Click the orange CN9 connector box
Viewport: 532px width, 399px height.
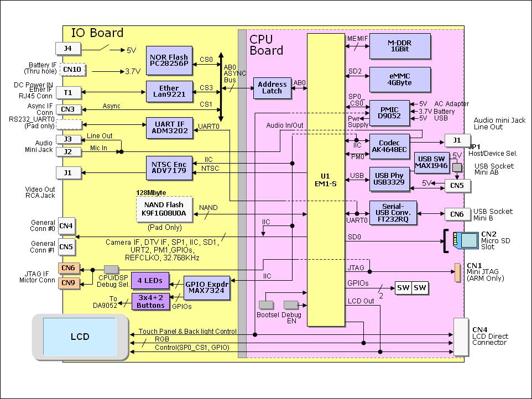coord(69,282)
